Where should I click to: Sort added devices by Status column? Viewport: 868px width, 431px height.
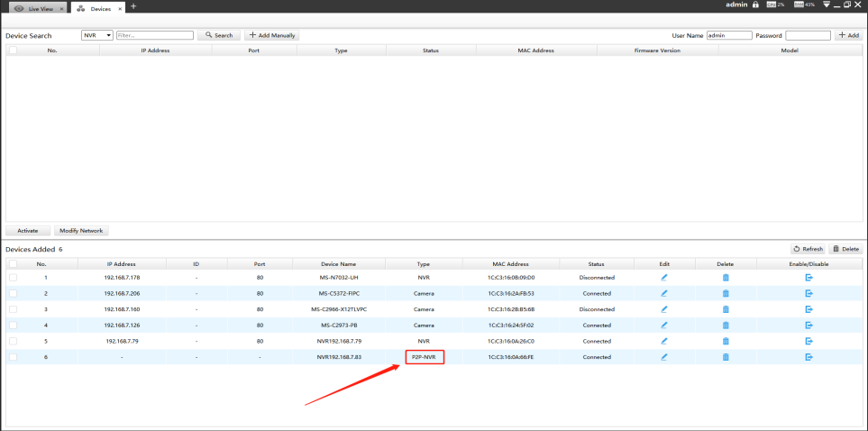tap(597, 264)
